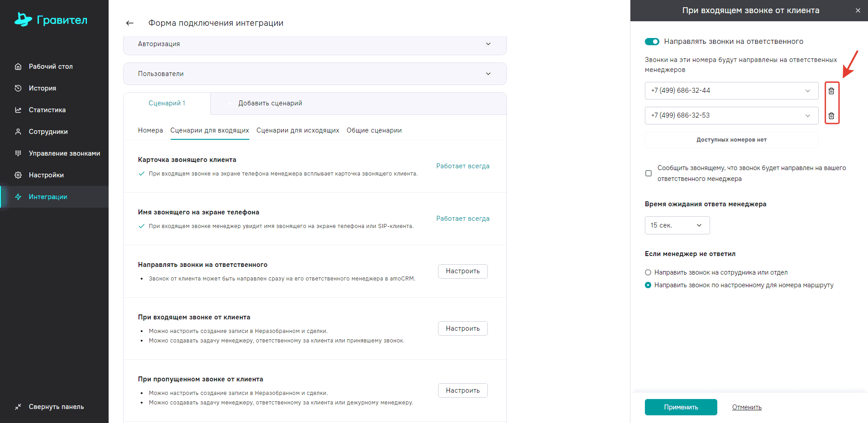The image size is (868, 423).
Task: Open Управление звонками grid icon
Action: click(x=18, y=153)
